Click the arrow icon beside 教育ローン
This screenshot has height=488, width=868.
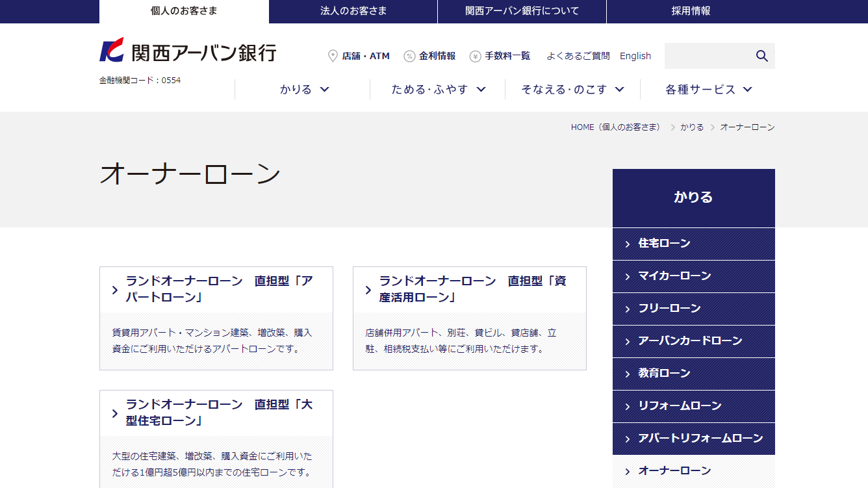point(628,374)
